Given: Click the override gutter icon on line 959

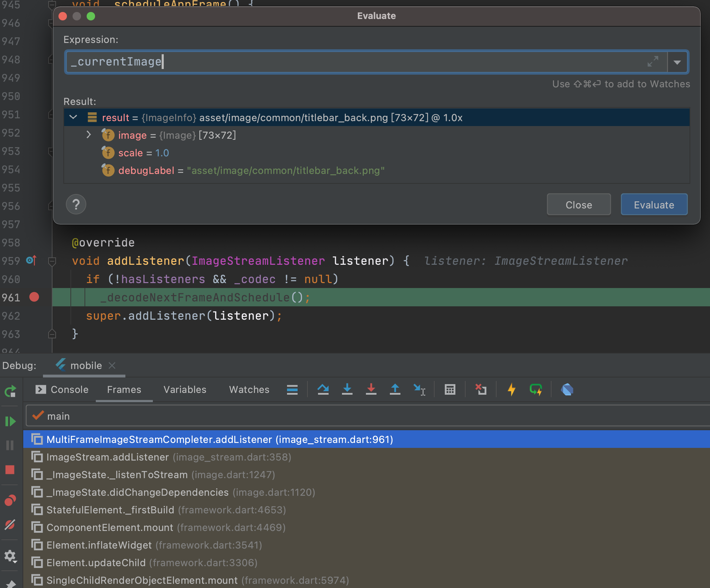Looking at the screenshot, I should pyautogui.click(x=31, y=261).
